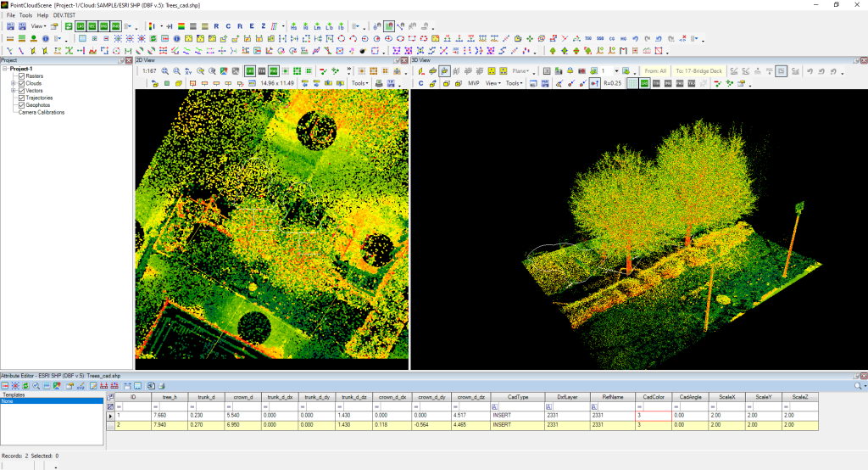The height and width of the screenshot is (470, 868).
Task: Expand the Clouds tree node
Action: click(x=14, y=84)
